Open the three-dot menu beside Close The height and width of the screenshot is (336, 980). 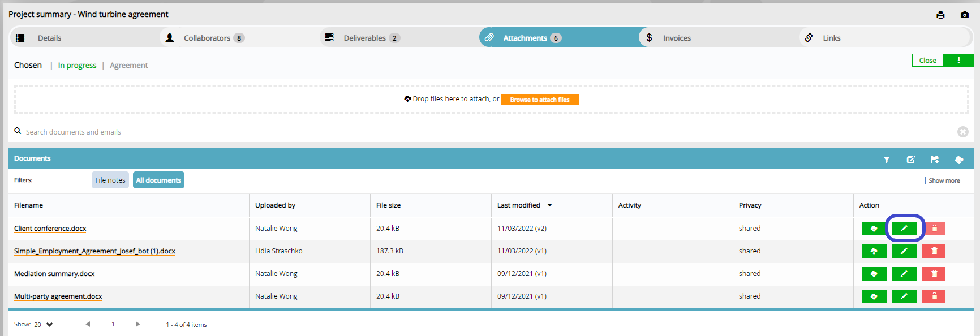[x=958, y=61]
